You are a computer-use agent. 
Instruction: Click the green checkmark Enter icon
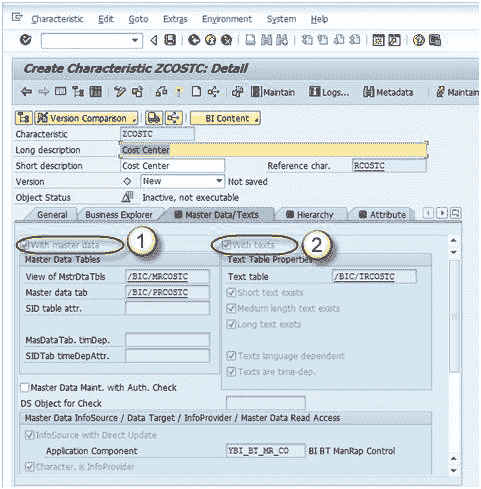26,40
